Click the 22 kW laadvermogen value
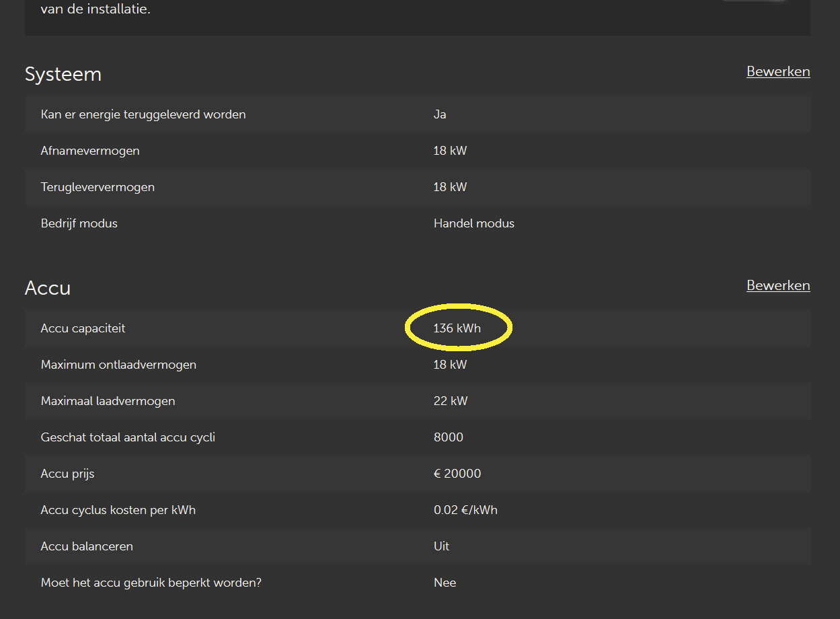The width and height of the screenshot is (840, 619). tap(451, 401)
